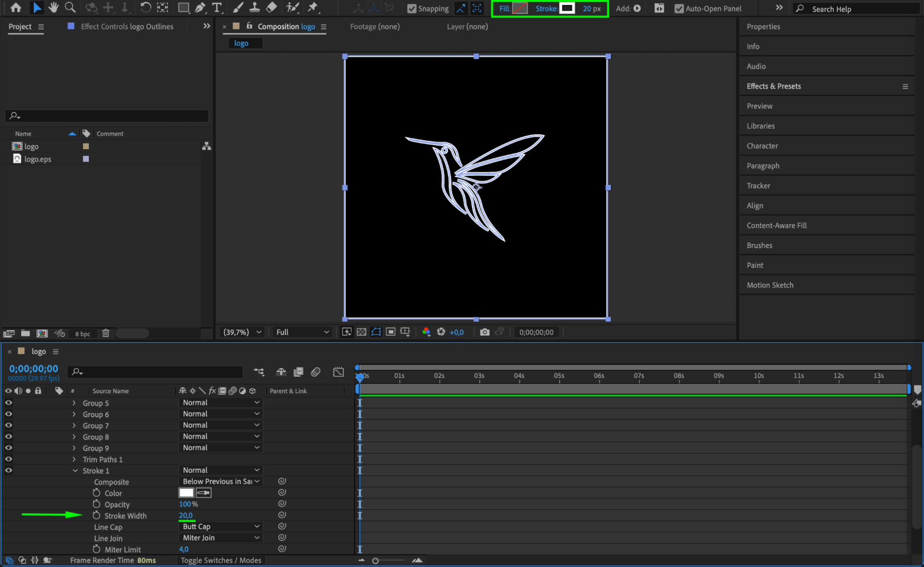Screen dimensions: 924x567
Task: Toggle the Snapping checkbox
Action: click(411, 9)
